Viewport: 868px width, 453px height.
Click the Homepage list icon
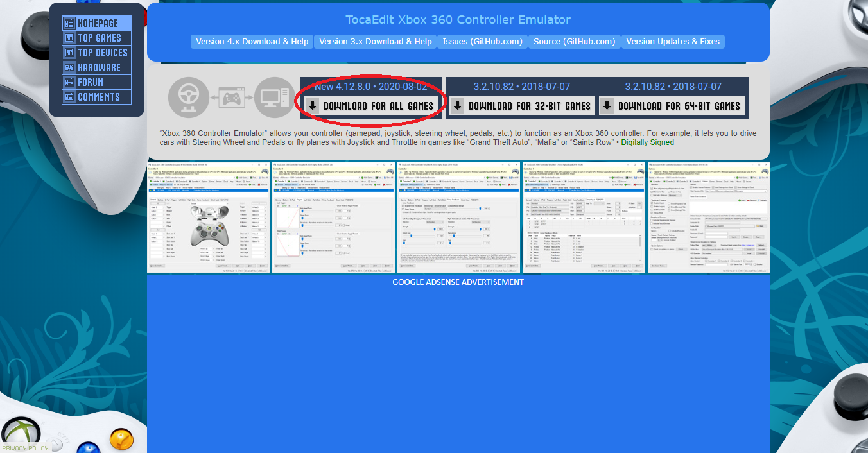(x=69, y=23)
